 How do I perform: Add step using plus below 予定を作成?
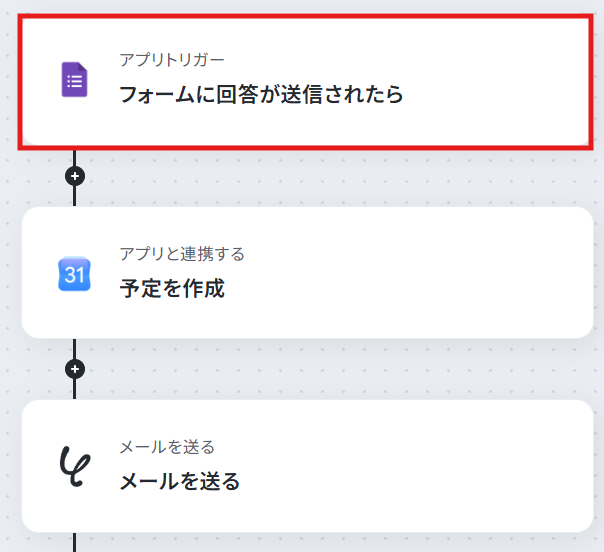[x=75, y=369]
